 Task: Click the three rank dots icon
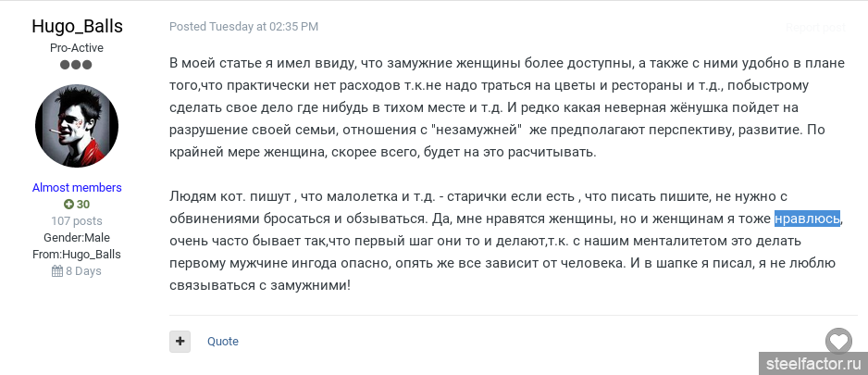[x=77, y=65]
